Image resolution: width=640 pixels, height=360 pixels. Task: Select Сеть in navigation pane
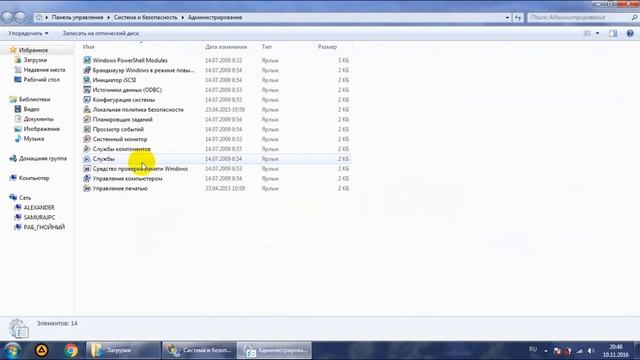[x=24, y=198]
